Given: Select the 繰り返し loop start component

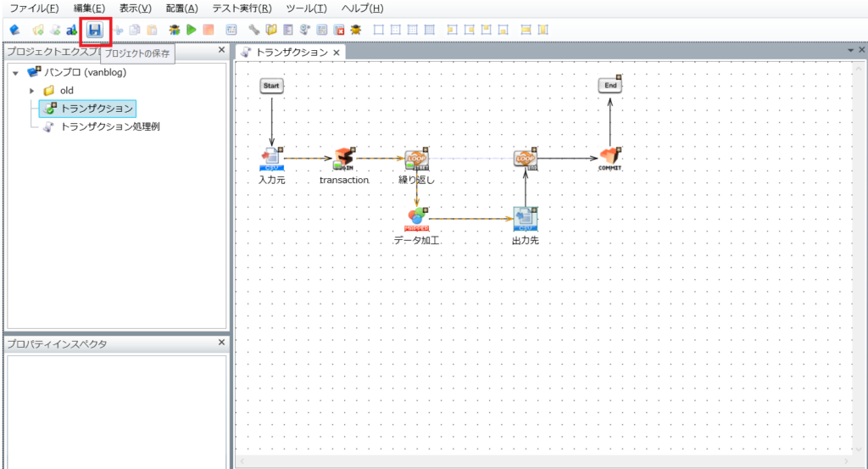Looking at the screenshot, I should pyautogui.click(x=417, y=158).
